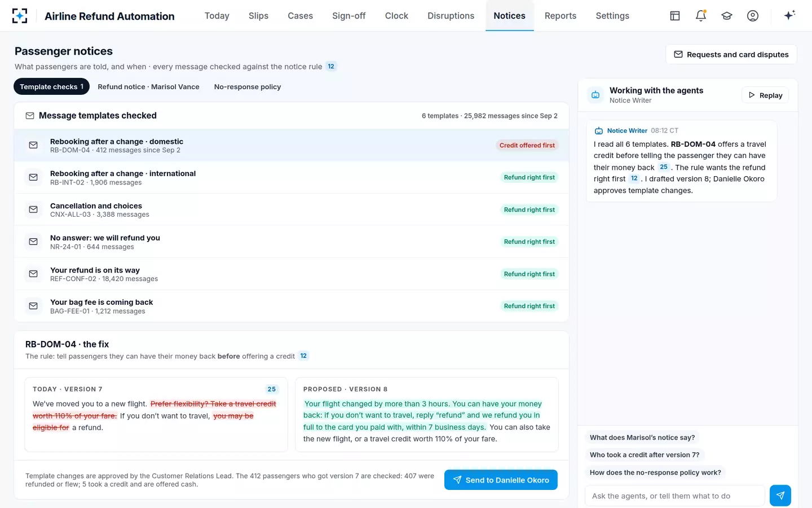The width and height of the screenshot is (812, 508).
Task: Navigate to the Disruptions tab
Action: point(451,16)
